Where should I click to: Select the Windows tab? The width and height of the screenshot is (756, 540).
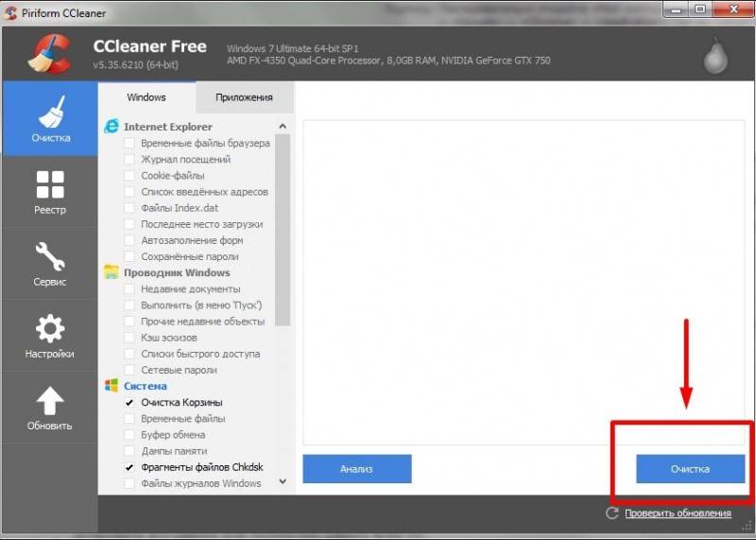[x=146, y=97]
